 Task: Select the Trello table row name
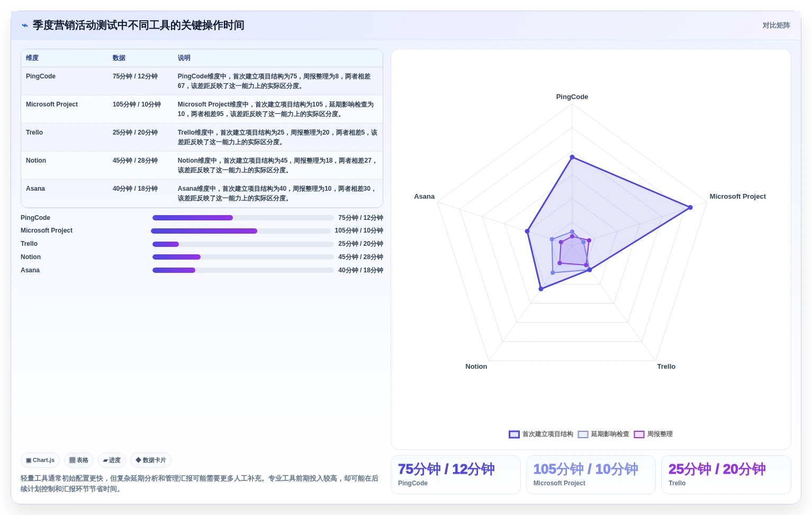pyautogui.click(x=34, y=132)
